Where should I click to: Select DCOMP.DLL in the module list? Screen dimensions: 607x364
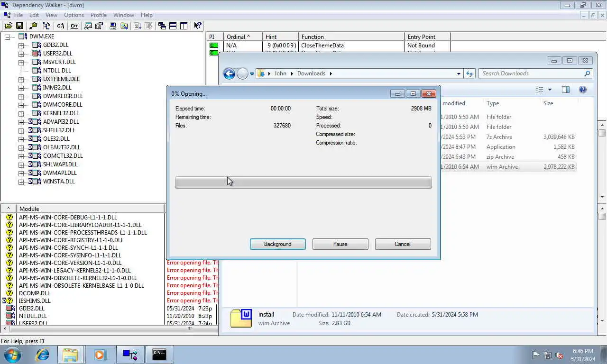[35, 293]
